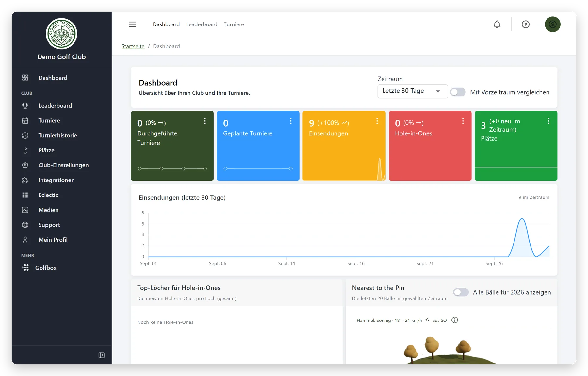
Task: Open the notifications bell
Action: (497, 24)
